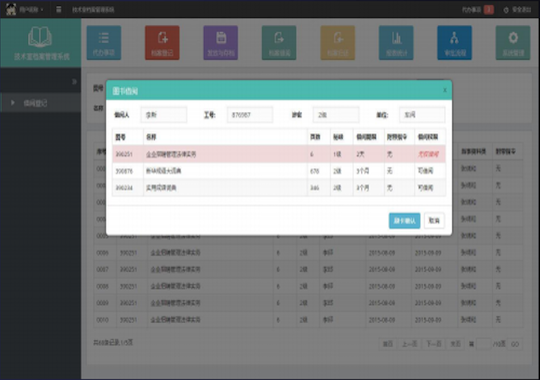Click the security level field in dialog

[336, 115]
